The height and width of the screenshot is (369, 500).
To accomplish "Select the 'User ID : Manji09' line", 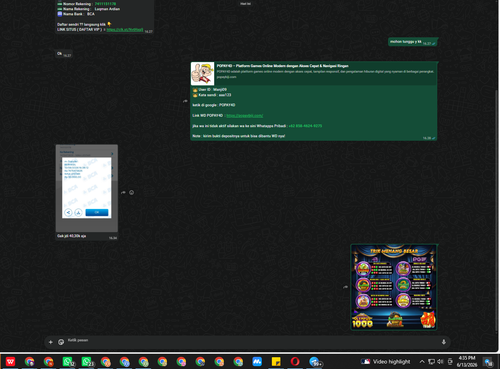I will [210, 90].
